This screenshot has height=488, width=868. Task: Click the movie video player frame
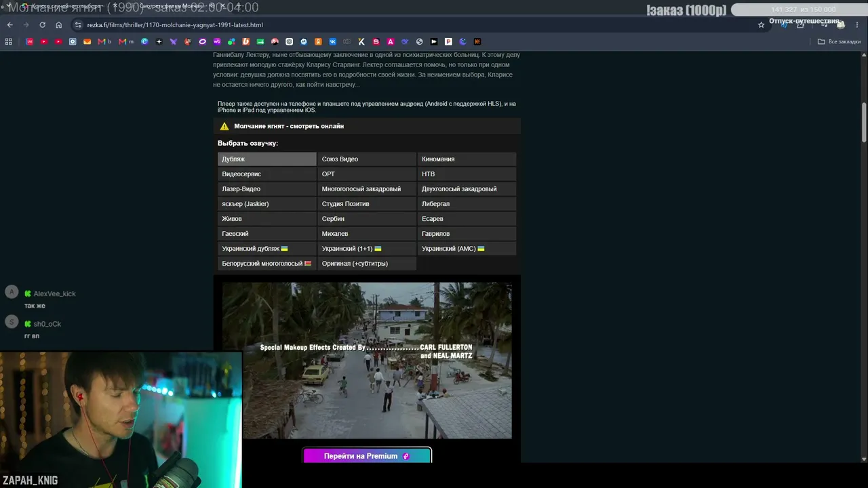[367, 361]
